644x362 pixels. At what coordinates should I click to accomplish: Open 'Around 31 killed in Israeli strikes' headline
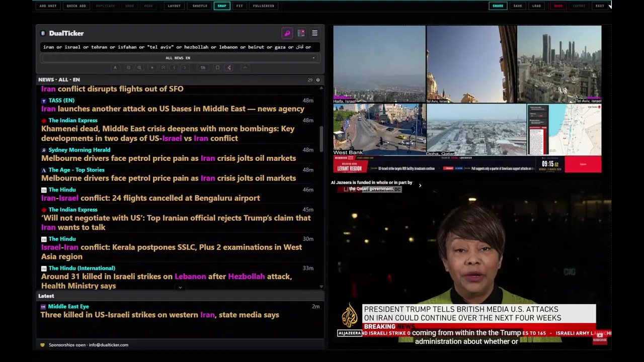[x=167, y=281]
